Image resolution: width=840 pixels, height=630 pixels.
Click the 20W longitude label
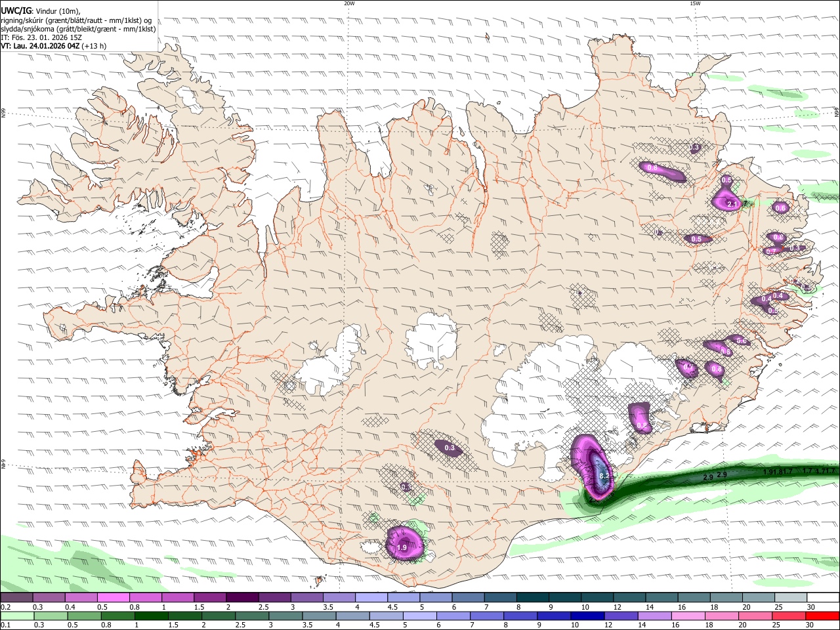pyautogui.click(x=350, y=3)
